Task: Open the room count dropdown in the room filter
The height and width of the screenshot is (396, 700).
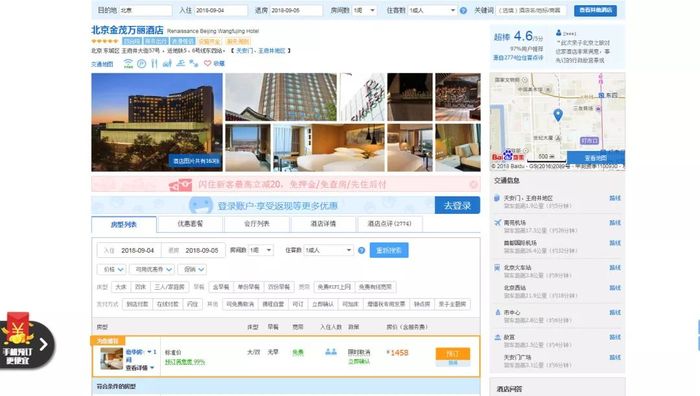Action: click(x=261, y=250)
